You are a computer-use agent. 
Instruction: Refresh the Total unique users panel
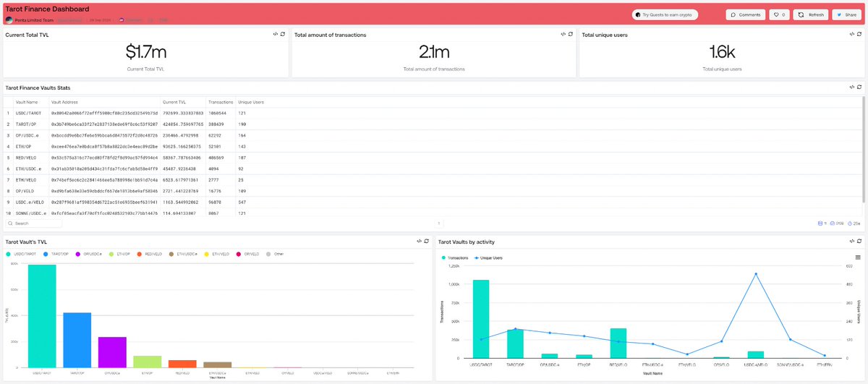(858, 34)
